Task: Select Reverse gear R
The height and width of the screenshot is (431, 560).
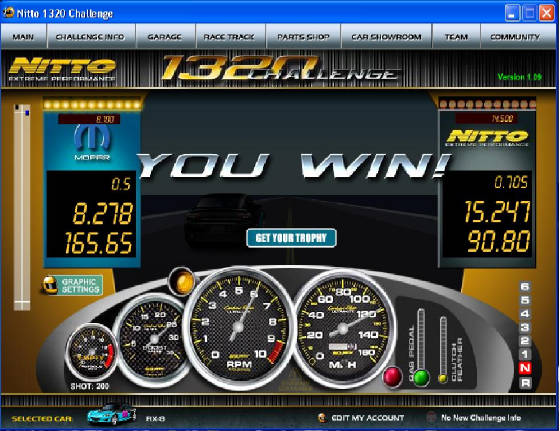Action: point(525,383)
